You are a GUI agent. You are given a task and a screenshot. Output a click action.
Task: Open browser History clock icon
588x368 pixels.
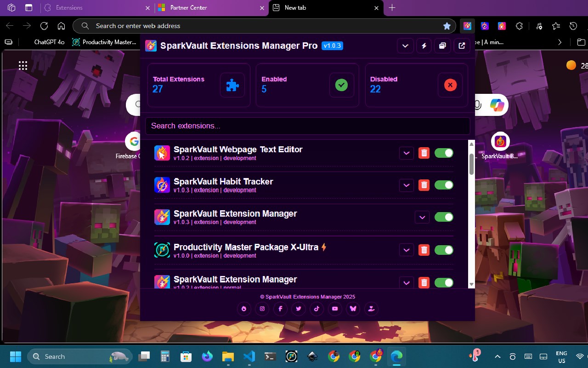(573, 26)
